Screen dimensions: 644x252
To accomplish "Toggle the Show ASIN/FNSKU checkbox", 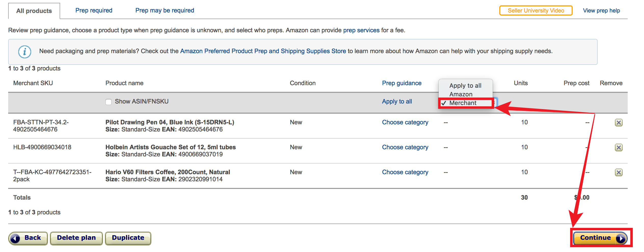I will (x=109, y=102).
